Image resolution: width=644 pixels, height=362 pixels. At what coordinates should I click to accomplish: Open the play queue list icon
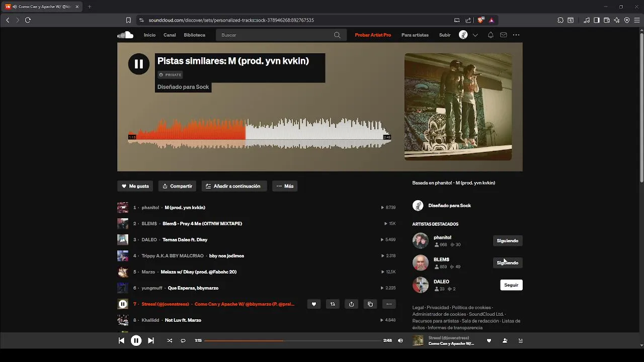click(x=520, y=340)
